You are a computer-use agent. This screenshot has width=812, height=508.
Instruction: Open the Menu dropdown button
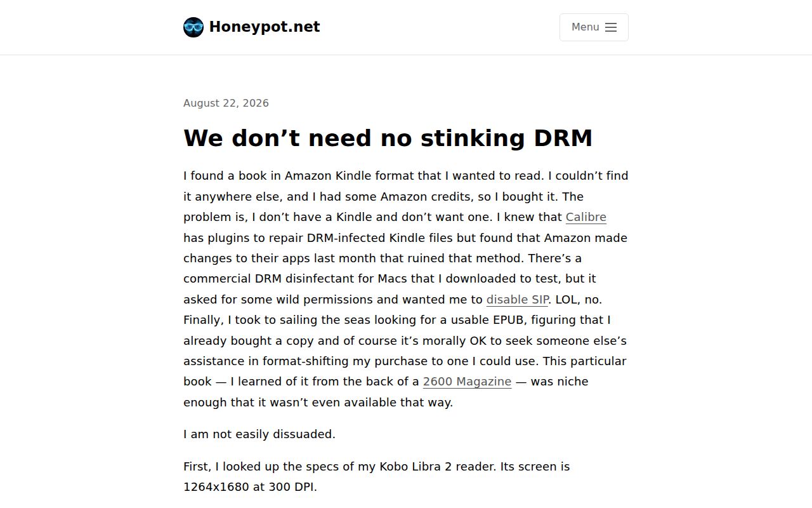coord(594,27)
